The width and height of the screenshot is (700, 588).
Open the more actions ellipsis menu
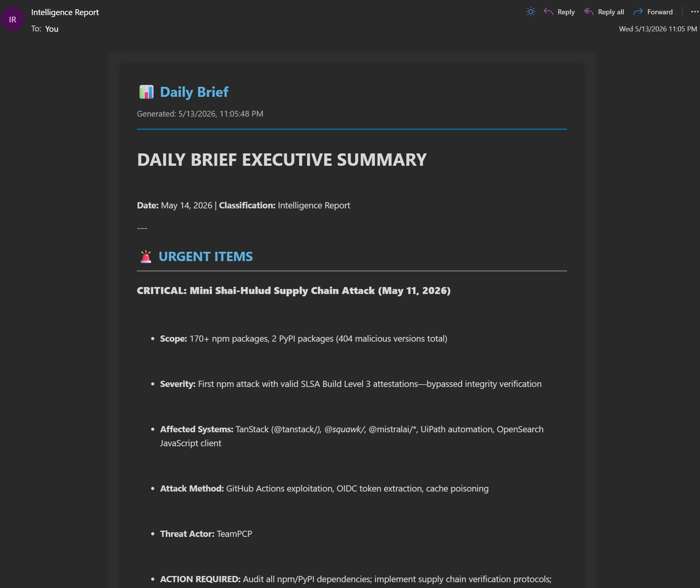tap(695, 12)
